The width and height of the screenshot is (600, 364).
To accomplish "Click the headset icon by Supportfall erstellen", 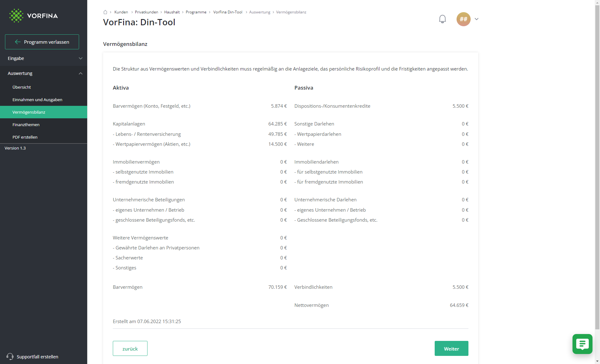I will [10, 357].
